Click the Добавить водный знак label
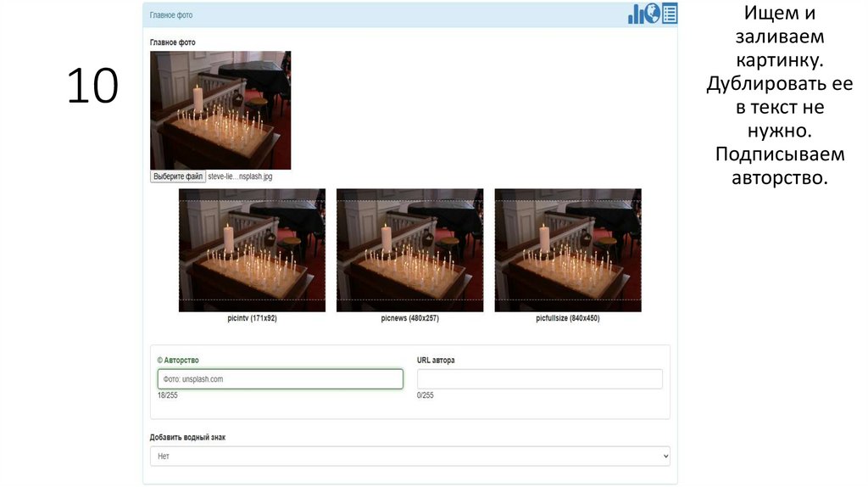This screenshot has height=487, width=868. (x=187, y=437)
